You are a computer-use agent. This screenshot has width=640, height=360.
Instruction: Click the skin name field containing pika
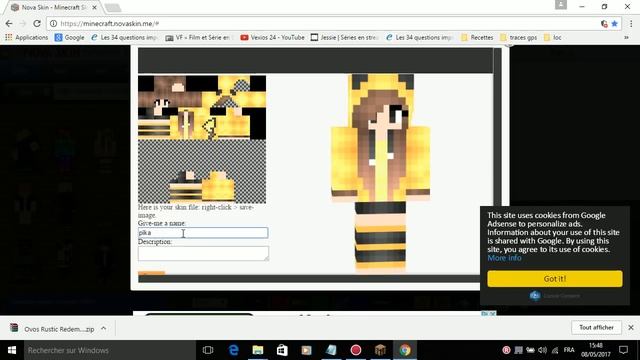203,233
